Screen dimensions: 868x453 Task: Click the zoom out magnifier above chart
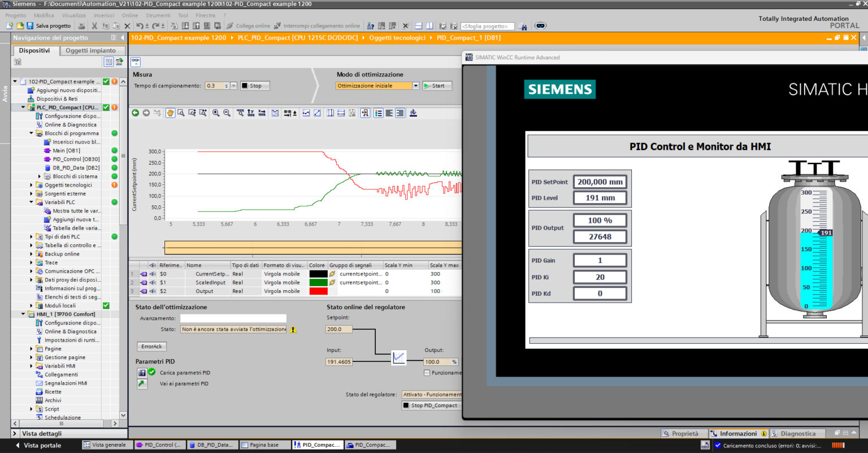[x=227, y=113]
